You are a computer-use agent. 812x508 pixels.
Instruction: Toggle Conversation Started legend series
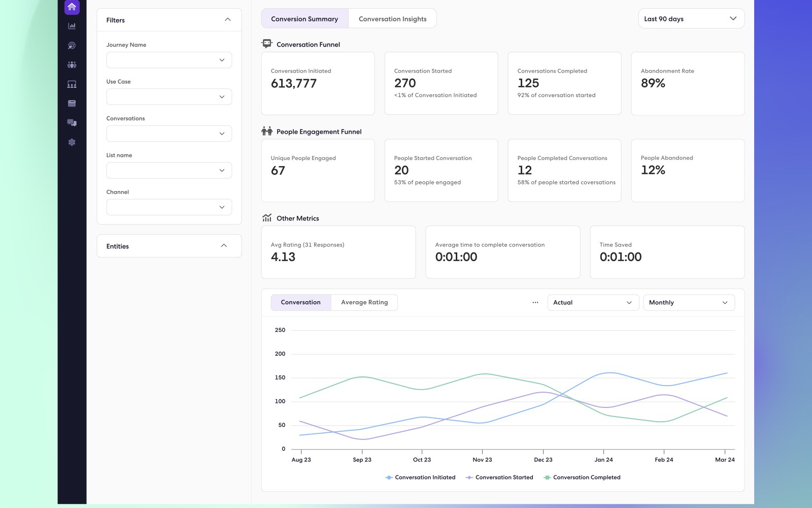tap(499, 478)
